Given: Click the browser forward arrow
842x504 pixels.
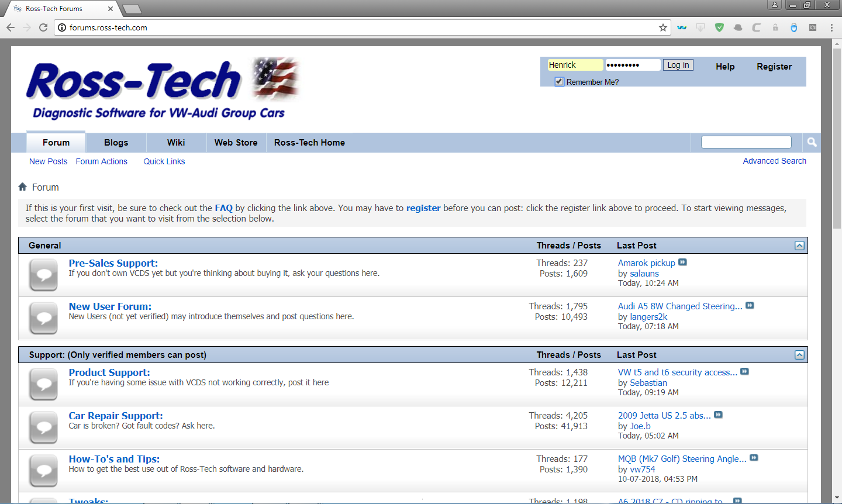Looking at the screenshot, I should point(27,27).
